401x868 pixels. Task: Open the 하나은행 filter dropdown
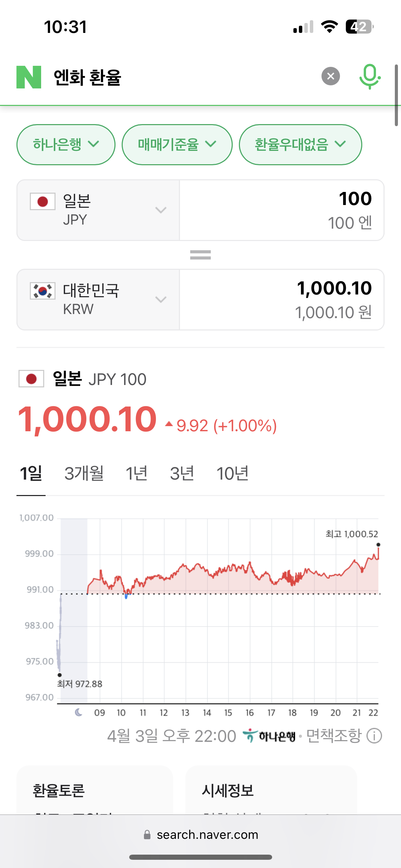click(66, 144)
